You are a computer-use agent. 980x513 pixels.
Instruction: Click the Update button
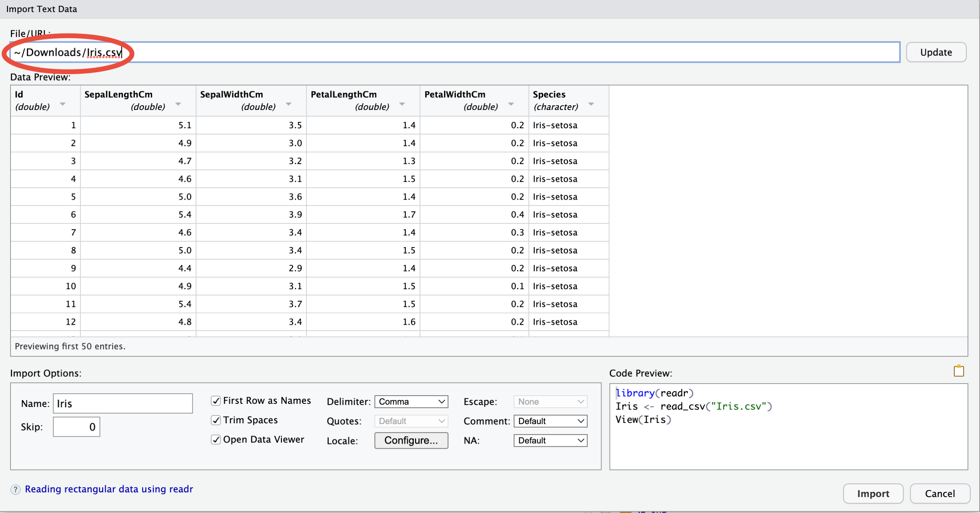click(936, 52)
